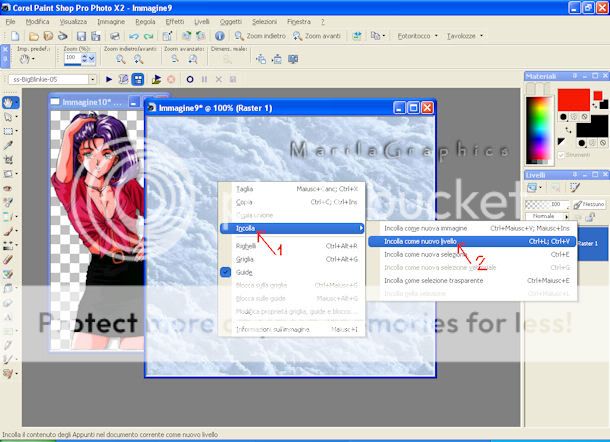Select the Crop tool
The height and width of the screenshot is (442, 610).
point(8,160)
